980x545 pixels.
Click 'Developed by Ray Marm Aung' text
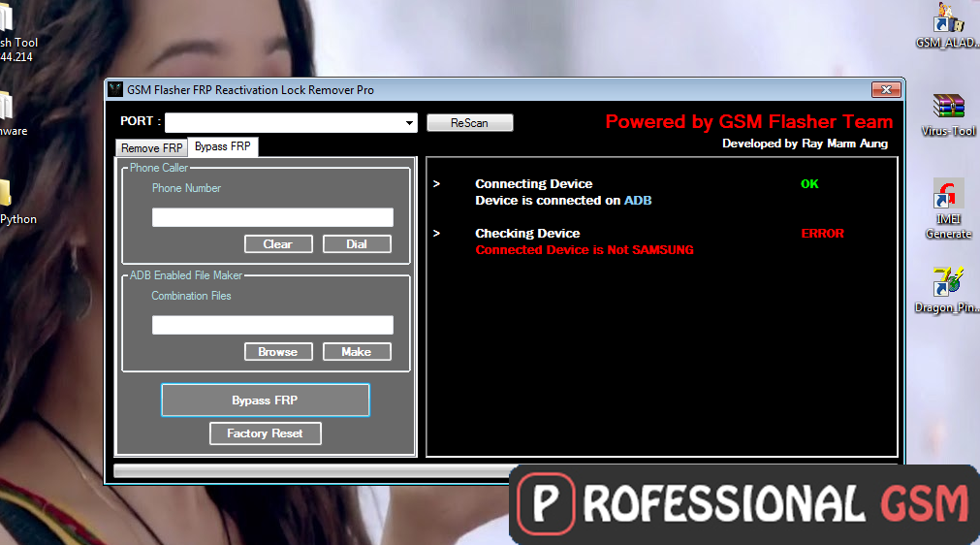[x=805, y=144]
